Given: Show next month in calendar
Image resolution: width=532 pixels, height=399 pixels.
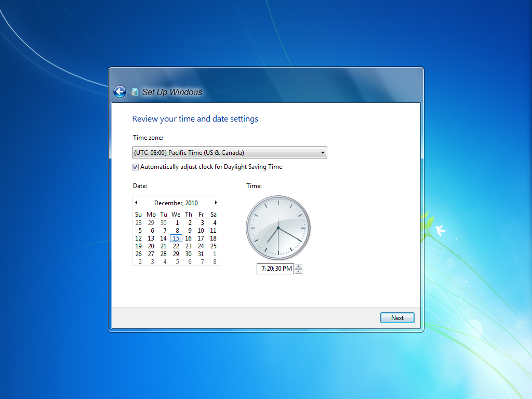Looking at the screenshot, I should coord(216,203).
